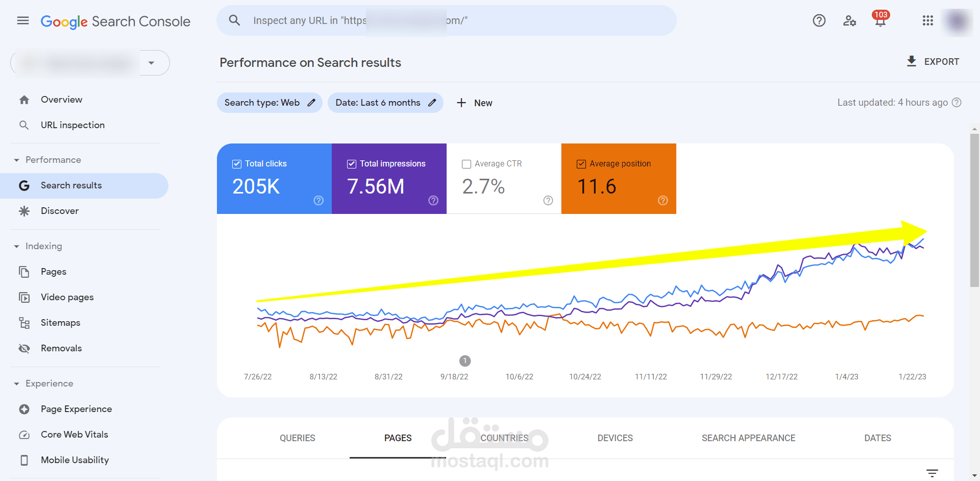Click the URL inspection magnifier icon
The width and height of the screenshot is (980, 481).
pos(24,125)
